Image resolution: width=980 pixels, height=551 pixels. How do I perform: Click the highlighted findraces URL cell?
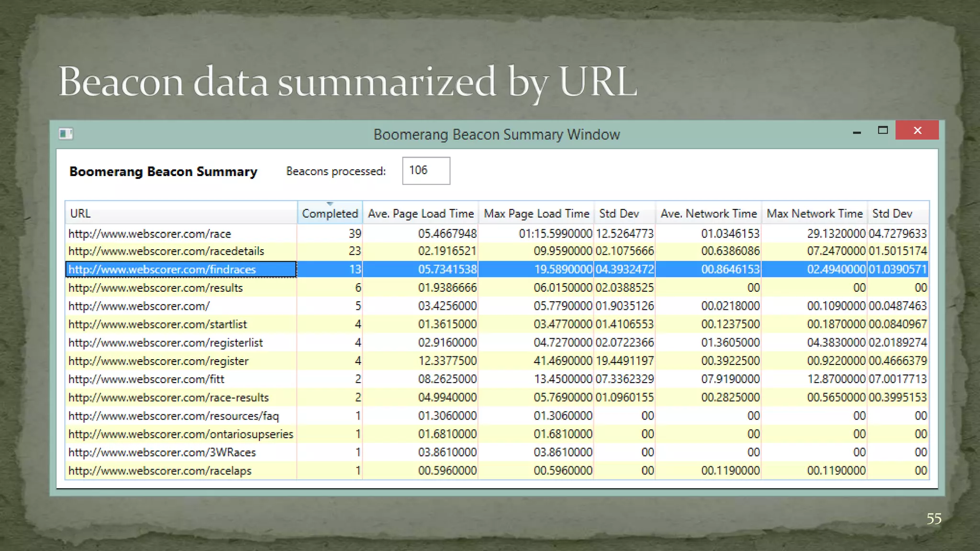[162, 269]
